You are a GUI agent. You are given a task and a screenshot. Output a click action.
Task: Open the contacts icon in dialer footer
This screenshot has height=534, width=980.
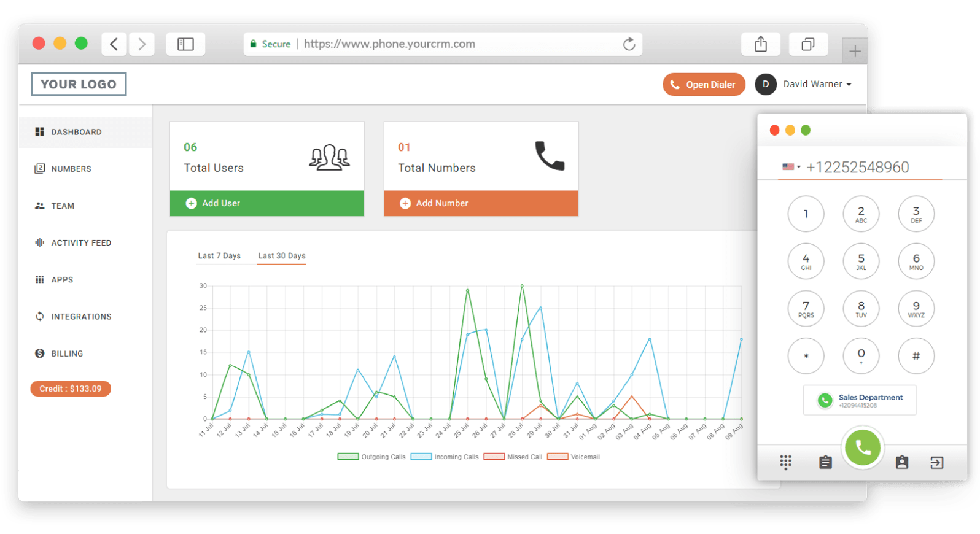pyautogui.click(x=901, y=462)
